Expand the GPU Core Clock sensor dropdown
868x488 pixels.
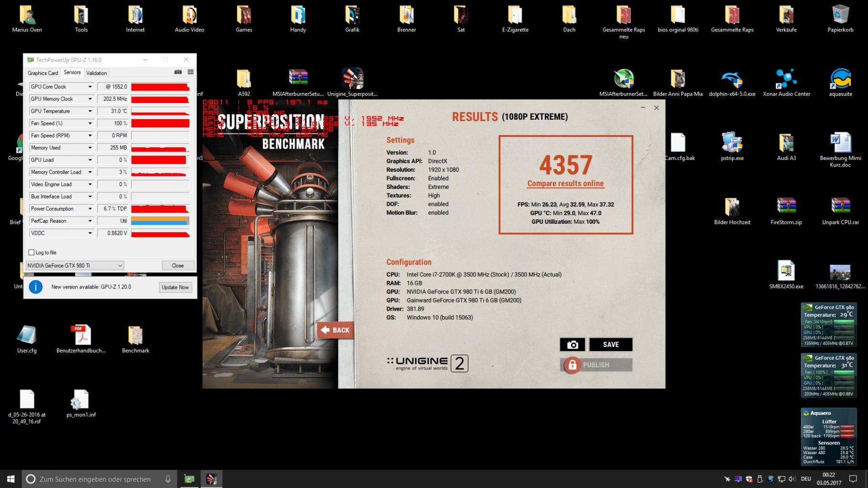pyautogui.click(x=90, y=87)
